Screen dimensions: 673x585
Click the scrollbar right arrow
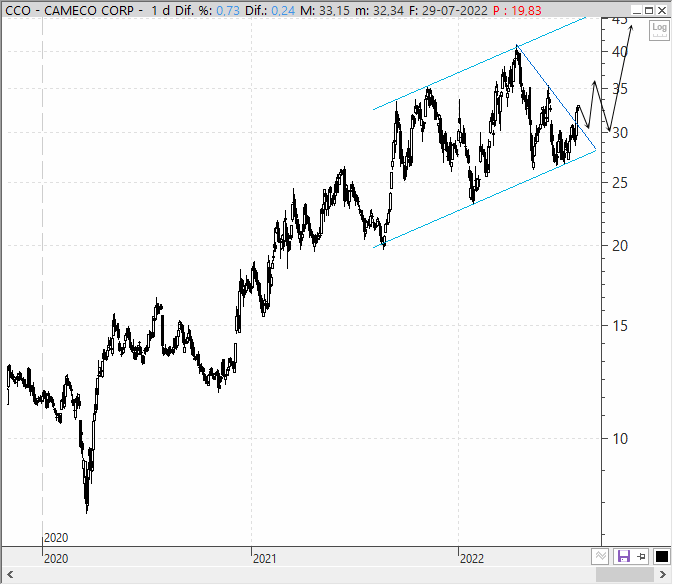coord(663,575)
